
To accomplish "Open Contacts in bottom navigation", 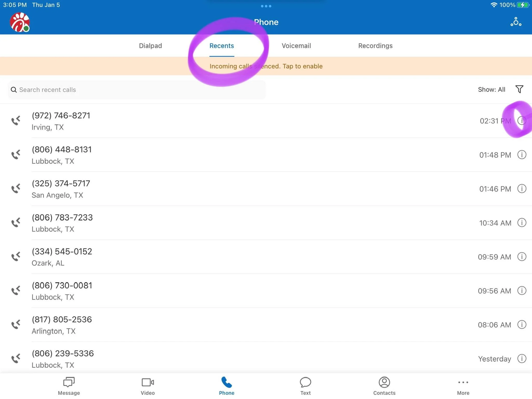I will [x=384, y=386].
